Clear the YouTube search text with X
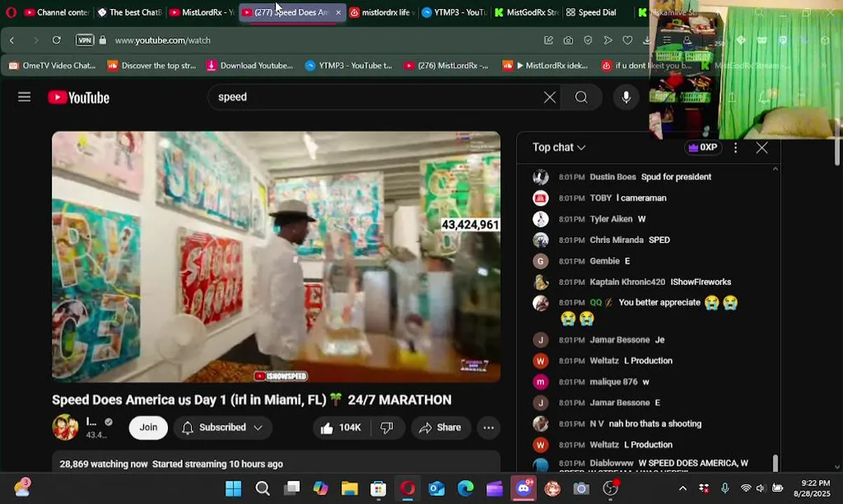This screenshot has height=504, width=843. point(550,97)
